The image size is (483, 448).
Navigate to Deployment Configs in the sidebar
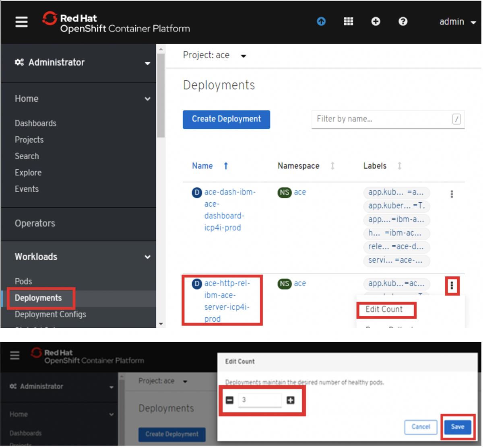click(x=50, y=314)
